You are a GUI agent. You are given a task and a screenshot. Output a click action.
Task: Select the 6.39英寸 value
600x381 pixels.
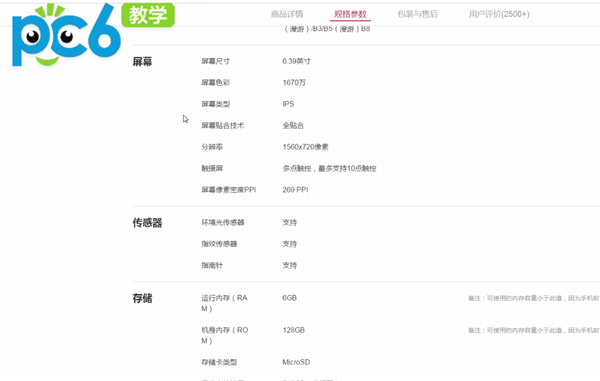297,61
